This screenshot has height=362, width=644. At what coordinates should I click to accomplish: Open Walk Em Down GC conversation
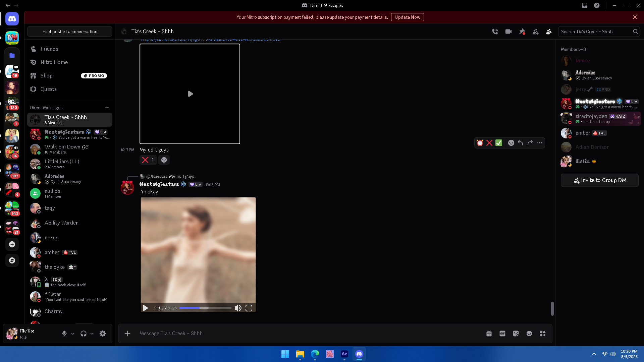click(x=70, y=149)
